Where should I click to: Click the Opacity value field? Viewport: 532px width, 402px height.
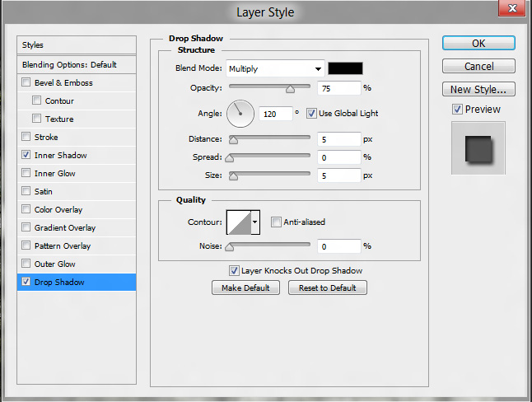coord(339,88)
